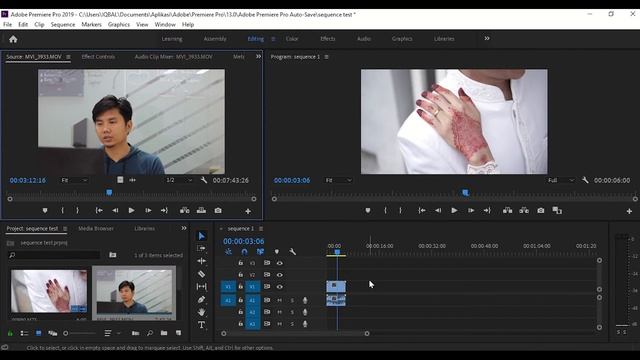Image resolution: width=640 pixels, height=360 pixels.
Task: Mark In point in Source monitor
Action: pos(62,211)
